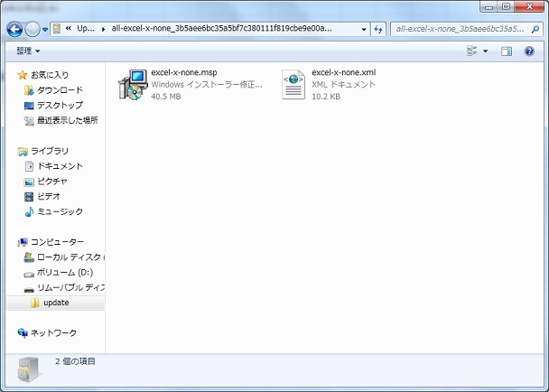The height and width of the screenshot is (392, 549).
Task: Click the ミュージック note icon
Action: [29, 211]
